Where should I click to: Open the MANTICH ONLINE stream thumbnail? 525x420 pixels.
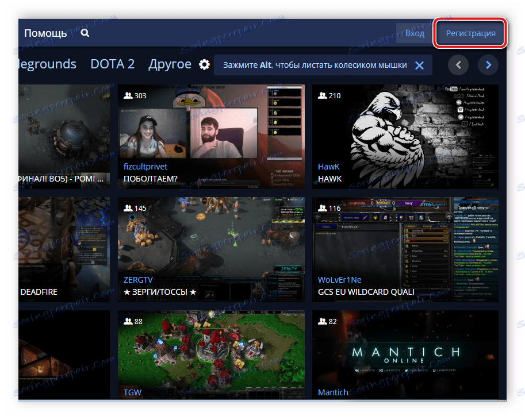click(x=405, y=355)
